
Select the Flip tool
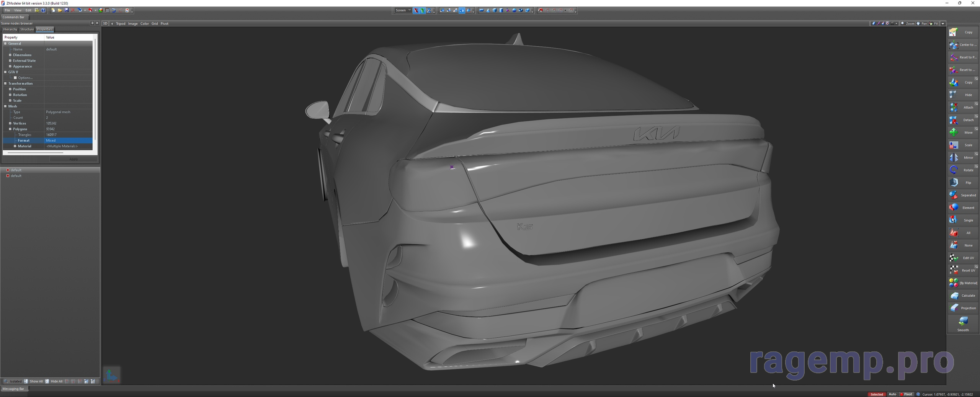click(x=963, y=183)
